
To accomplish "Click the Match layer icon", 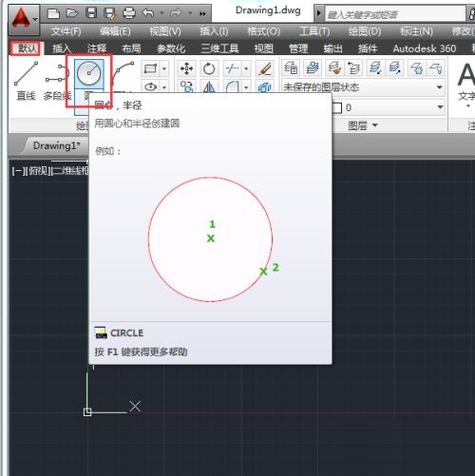I will tap(334, 67).
